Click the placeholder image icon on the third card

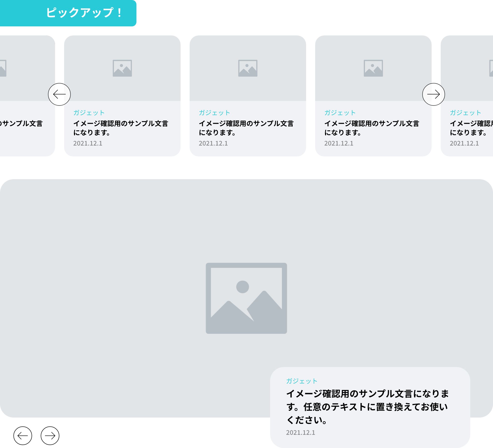(248, 69)
